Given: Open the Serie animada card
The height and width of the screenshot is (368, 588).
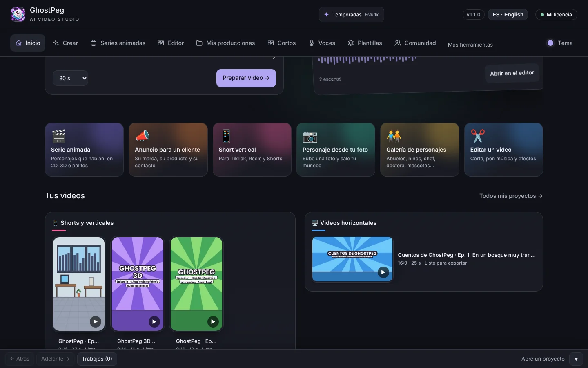Looking at the screenshot, I should point(84,150).
